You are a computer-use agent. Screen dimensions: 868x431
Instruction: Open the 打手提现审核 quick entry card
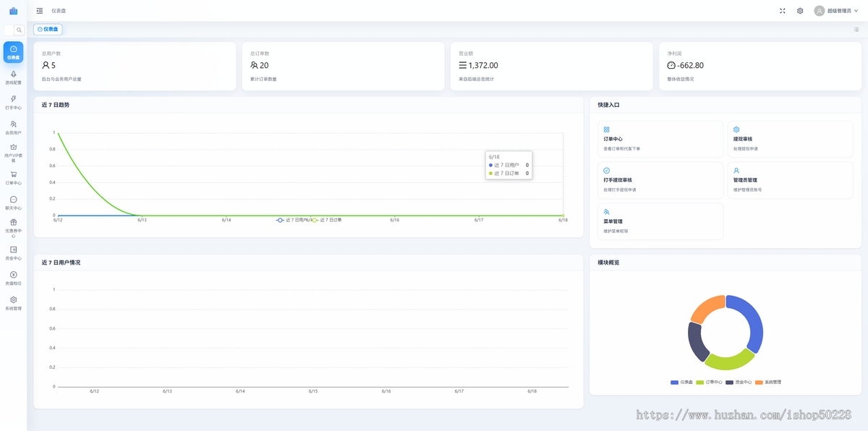[x=660, y=180]
